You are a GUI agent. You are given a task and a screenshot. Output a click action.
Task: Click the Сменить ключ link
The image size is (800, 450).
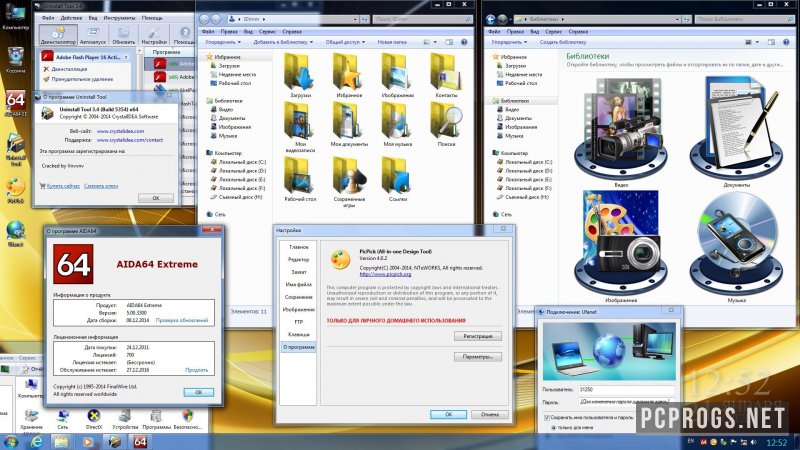(101, 186)
